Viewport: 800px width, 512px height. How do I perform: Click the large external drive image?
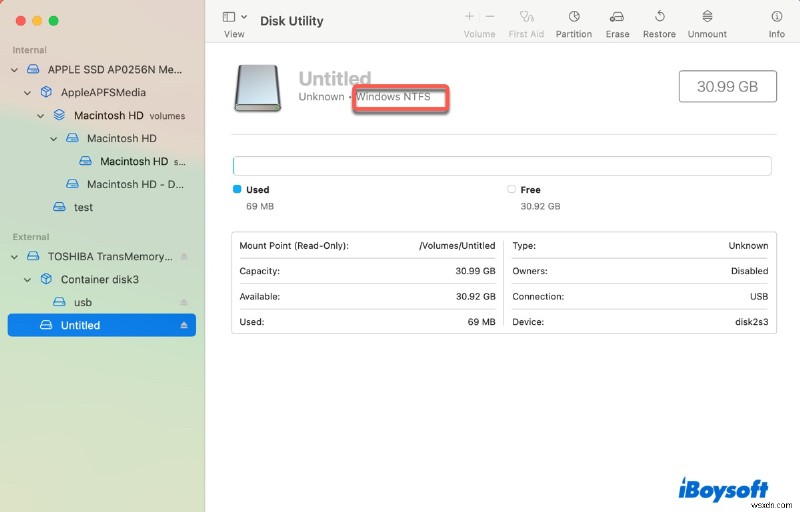pos(258,88)
